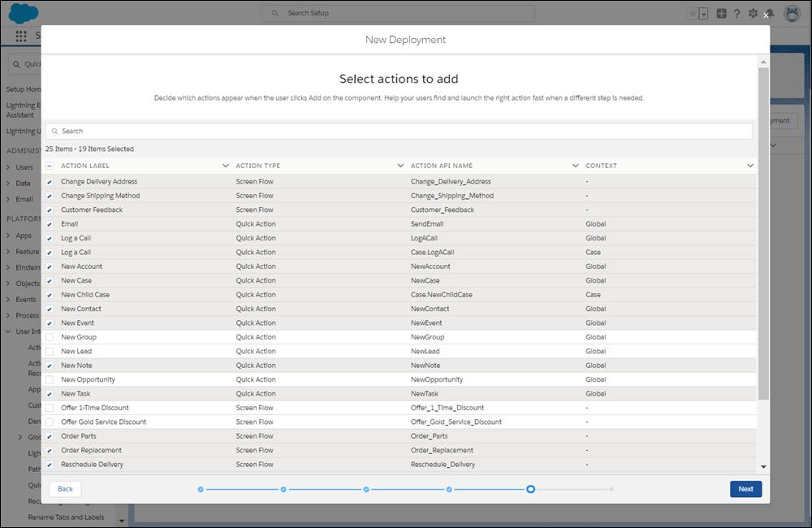Go to first progress step indicator
Screen dimensions: 812x528
point(201,489)
